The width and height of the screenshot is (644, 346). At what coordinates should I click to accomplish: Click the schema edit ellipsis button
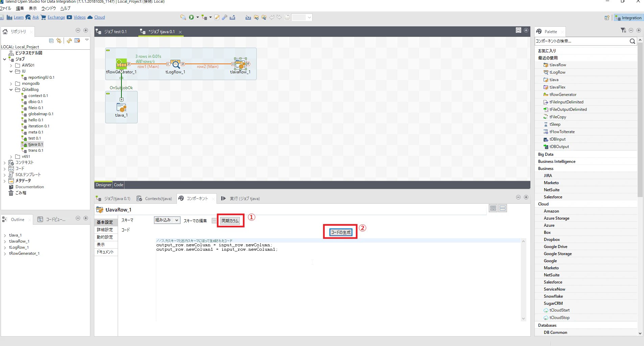214,221
